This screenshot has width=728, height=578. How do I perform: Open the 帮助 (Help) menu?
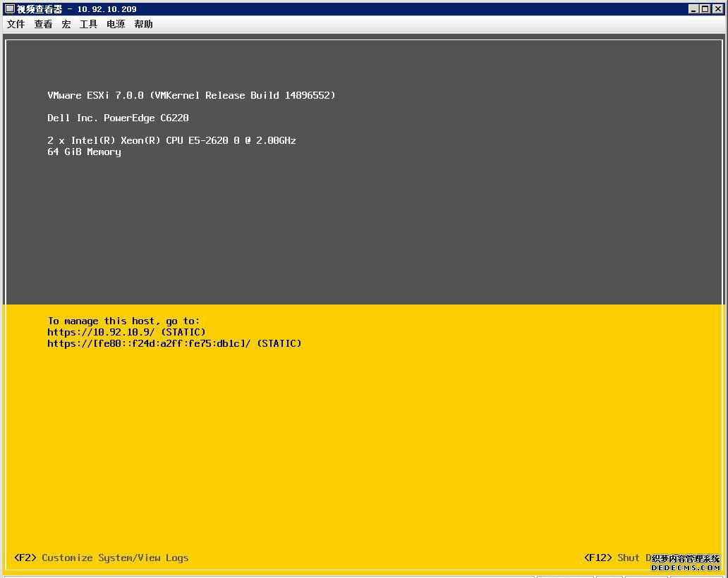click(142, 24)
